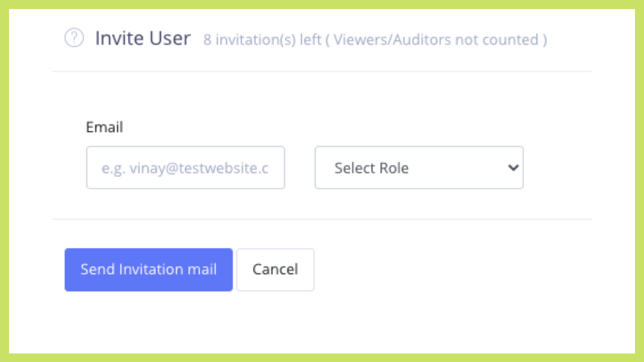Click the invitations left counter text
The image size is (644, 362).
262,40
